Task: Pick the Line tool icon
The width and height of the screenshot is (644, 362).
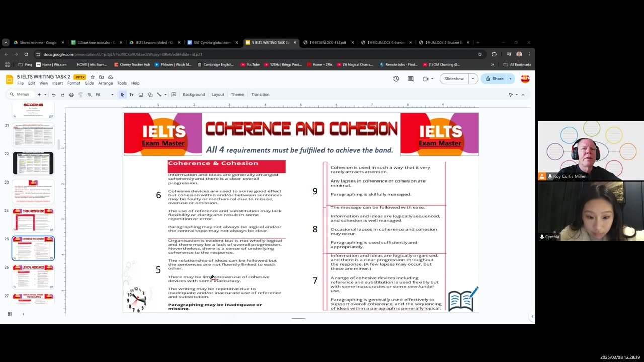Action: click(159, 94)
